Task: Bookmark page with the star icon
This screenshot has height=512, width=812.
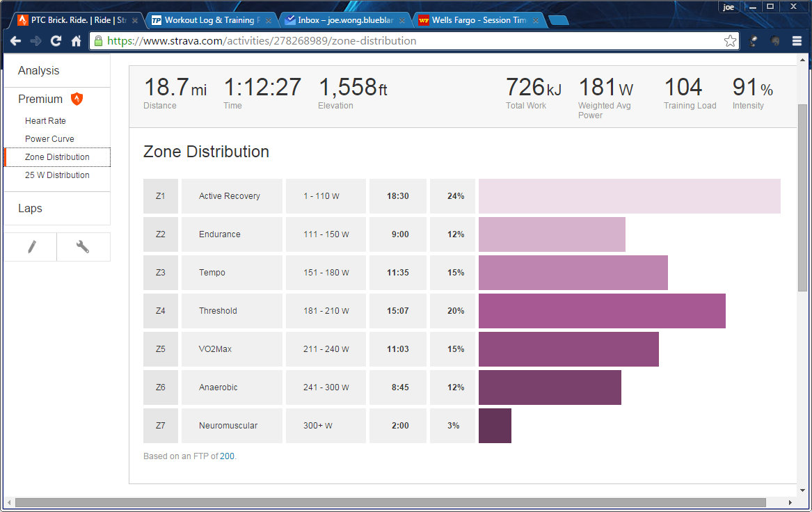Action: pyautogui.click(x=730, y=41)
